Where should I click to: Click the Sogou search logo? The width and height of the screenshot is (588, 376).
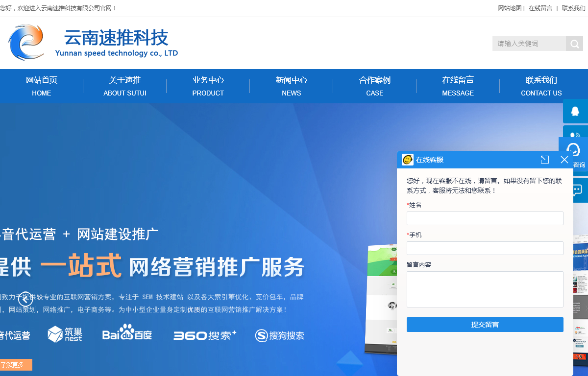[280, 335]
